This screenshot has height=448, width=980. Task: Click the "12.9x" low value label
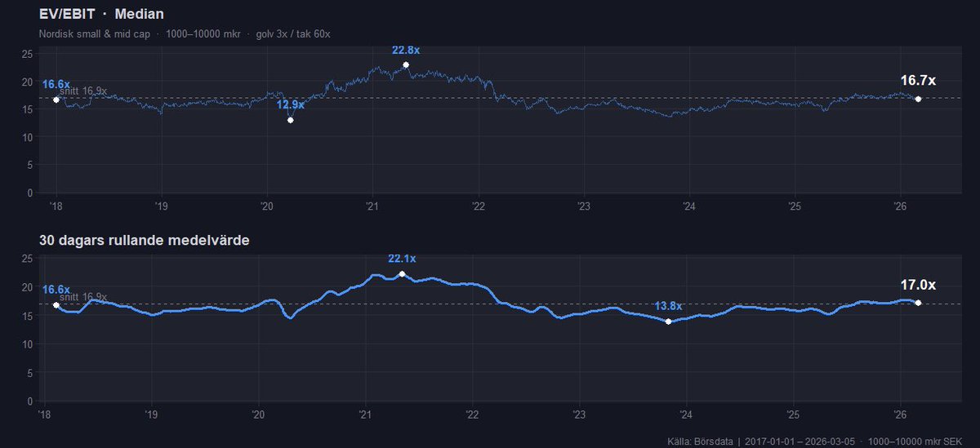click(x=290, y=104)
